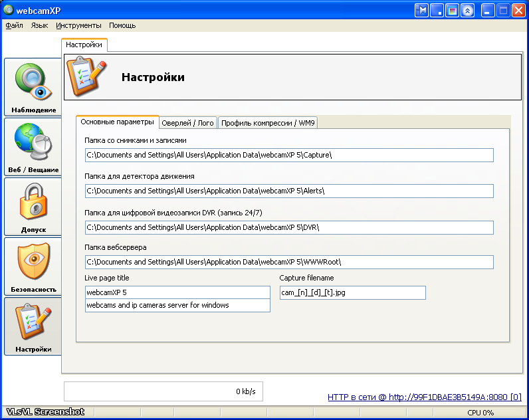This screenshot has height=420, width=529.
Task: Click the WWWRoot folder path field
Action: coord(289,262)
